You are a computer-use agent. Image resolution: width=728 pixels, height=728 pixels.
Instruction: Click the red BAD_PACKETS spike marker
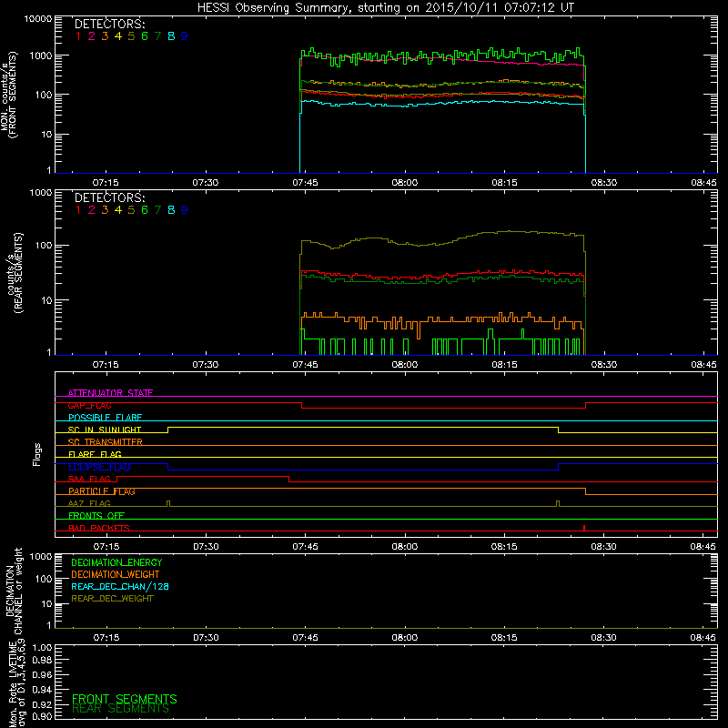pyautogui.click(x=584, y=528)
